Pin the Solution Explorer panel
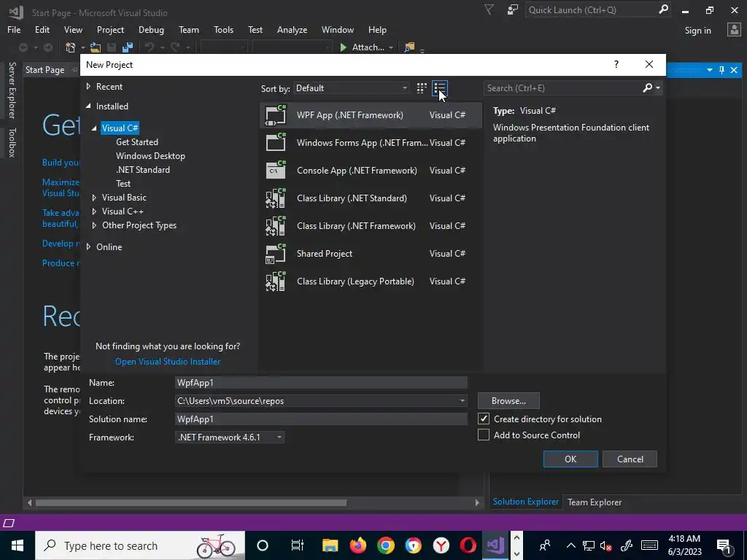 (x=721, y=70)
